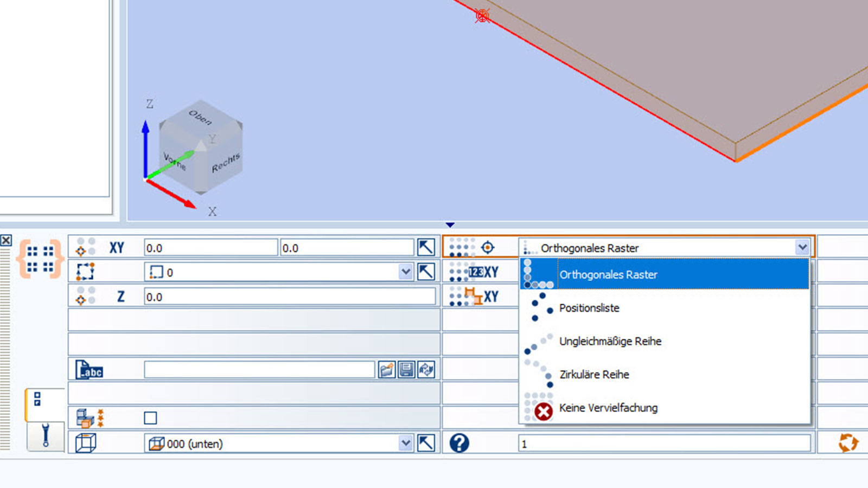Select Keine Vervielfachung option

tap(608, 408)
